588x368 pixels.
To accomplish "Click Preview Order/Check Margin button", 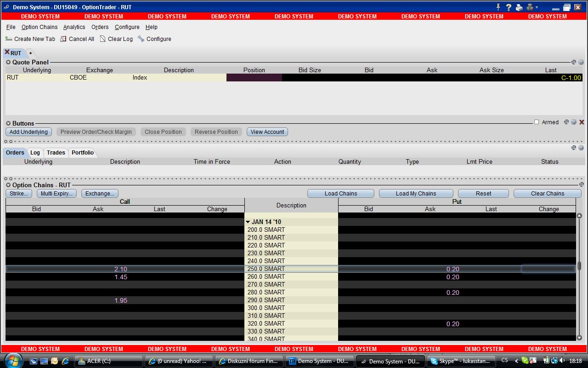I will [96, 132].
